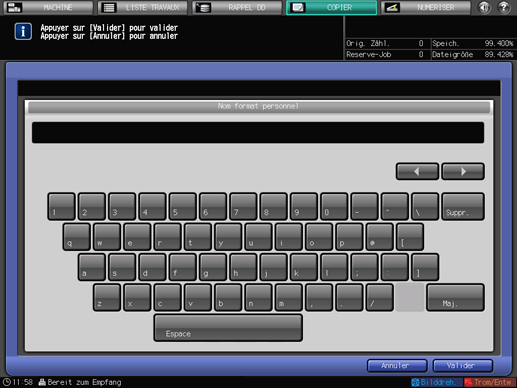517x388 pixels.
Task: Open the RAPPEL DD tab
Action: (x=237, y=7)
